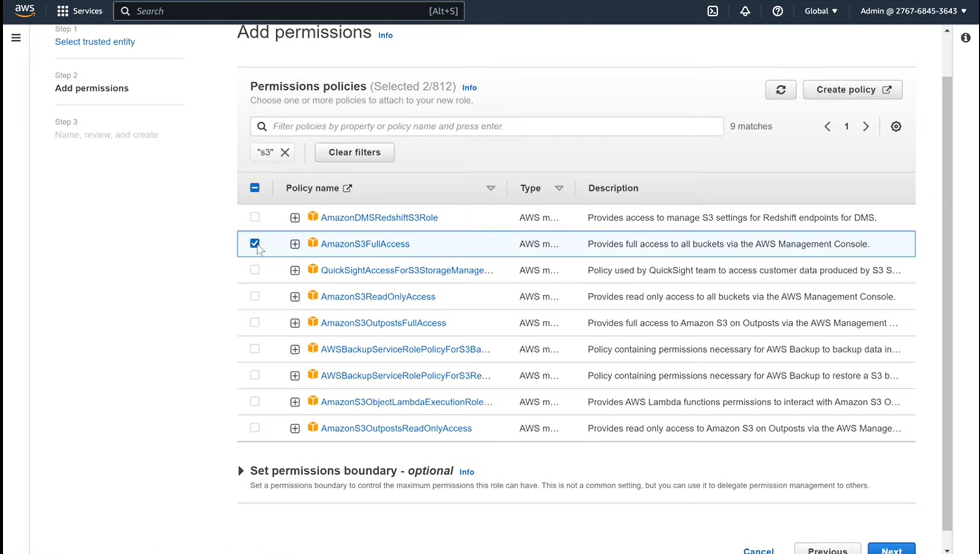This screenshot has width=980, height=554.
Task: Click the QuickSightAccessForS3StorageManagement cube icon
Action: click(313, 269)
